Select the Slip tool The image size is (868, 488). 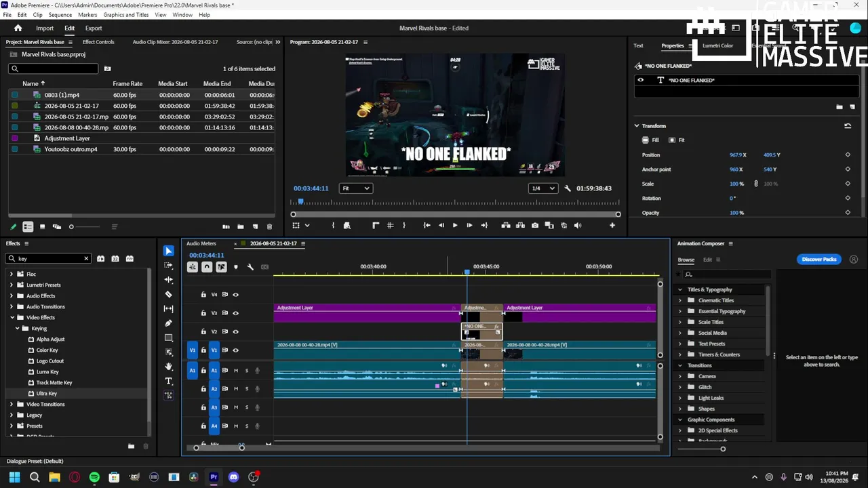(169, 309)
